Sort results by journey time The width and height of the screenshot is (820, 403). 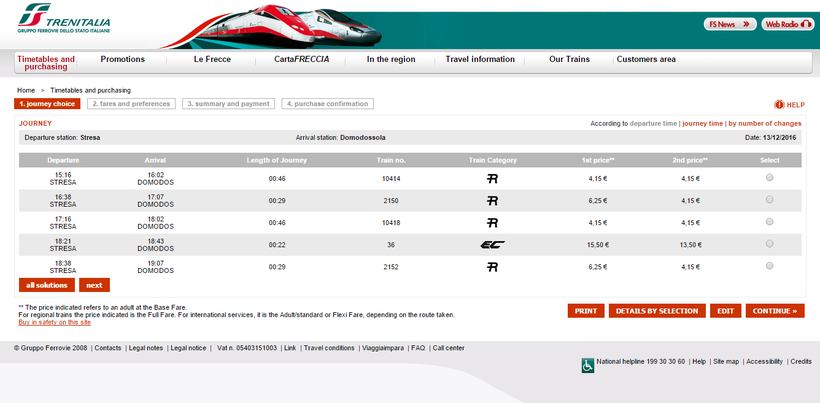pyautogui.click(x=702, y=124)
